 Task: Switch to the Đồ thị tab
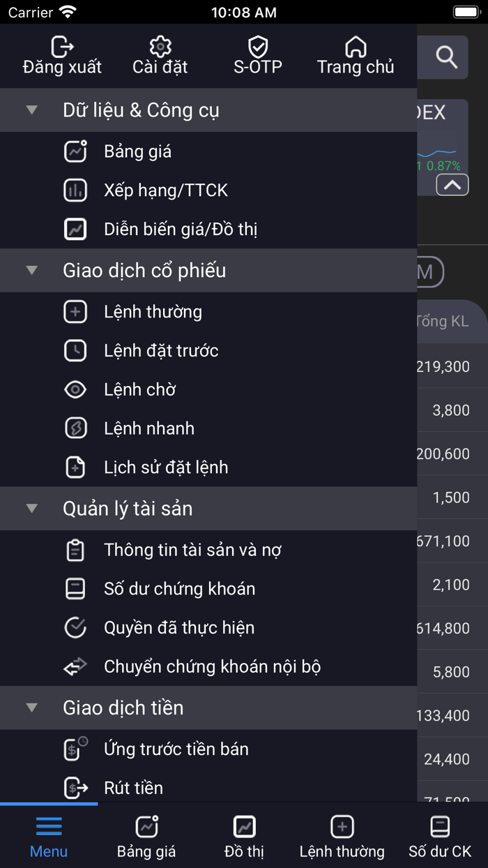[244, 835]
